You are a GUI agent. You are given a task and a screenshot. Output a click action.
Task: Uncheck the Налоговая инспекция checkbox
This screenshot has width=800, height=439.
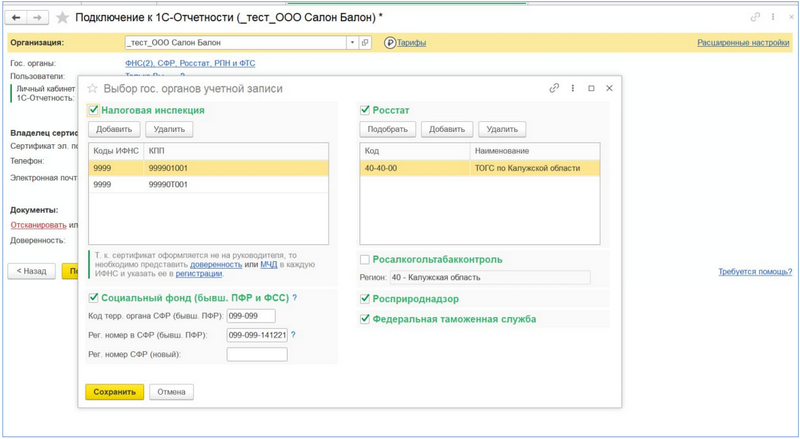pos(94,110)
